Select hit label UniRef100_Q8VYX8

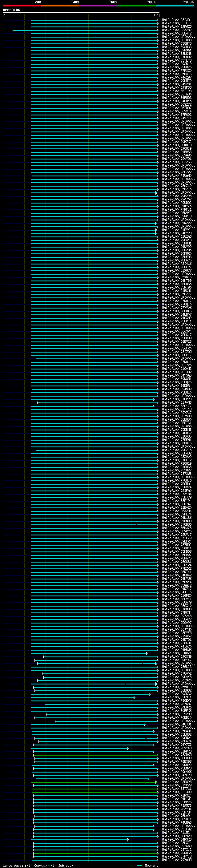(177, 748)
